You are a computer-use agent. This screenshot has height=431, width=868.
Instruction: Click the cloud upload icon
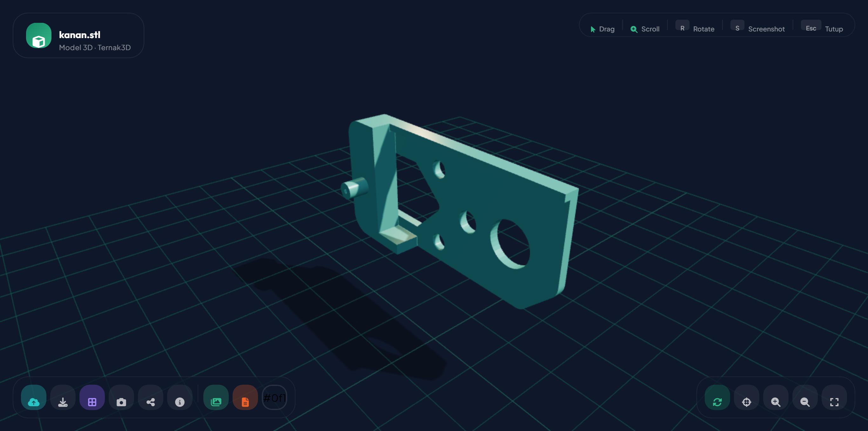point(34,397)
